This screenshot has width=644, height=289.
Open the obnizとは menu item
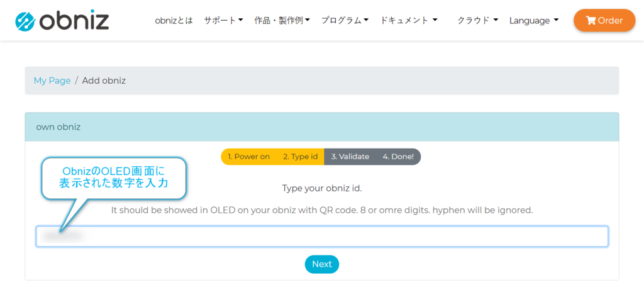click(174, 21)
